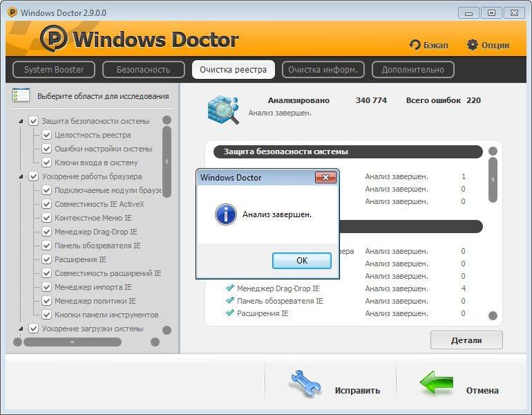Toggle Ускорение загрузки системы checkbox
The width and height of the screenshot is (532, 415).
click(33, 329)
